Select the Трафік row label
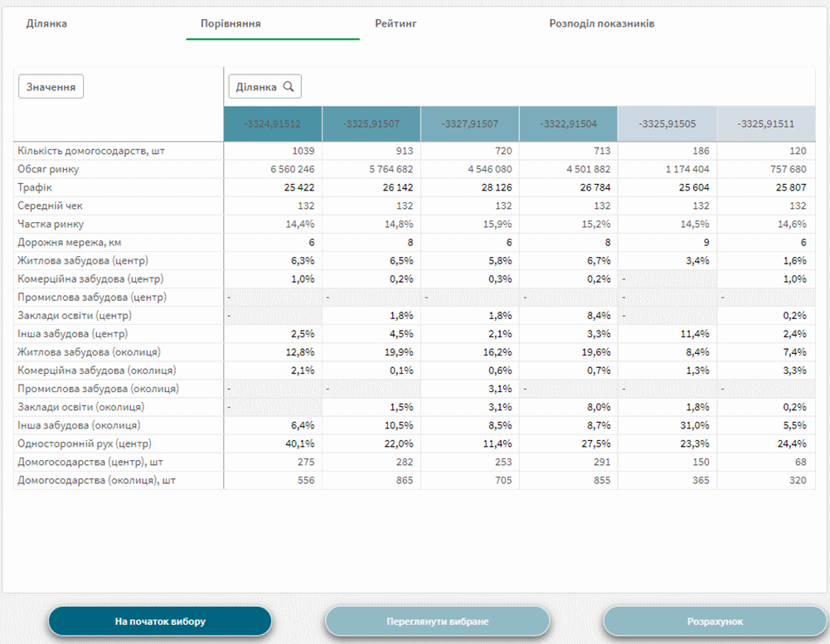830x644 pixels. (x=35, y=187)
